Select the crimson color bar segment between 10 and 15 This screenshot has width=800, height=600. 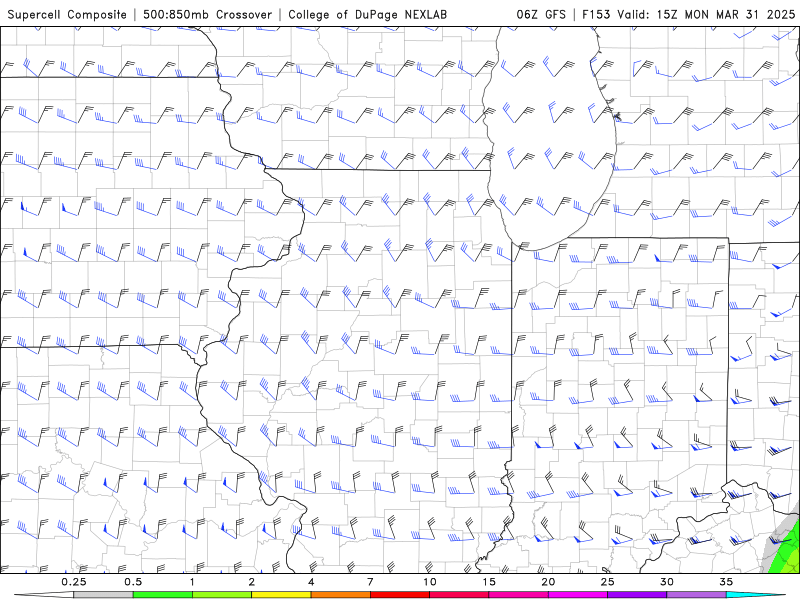(459, 595)
